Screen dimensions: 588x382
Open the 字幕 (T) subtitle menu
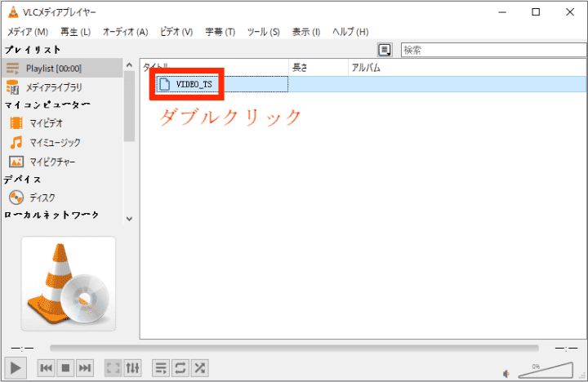(x=220, y=32)
